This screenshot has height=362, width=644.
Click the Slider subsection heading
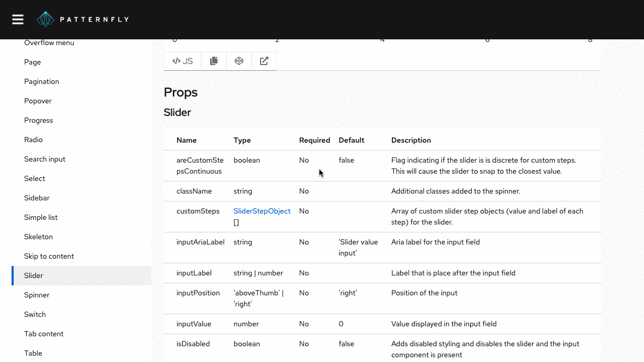[x=178, y=112]
